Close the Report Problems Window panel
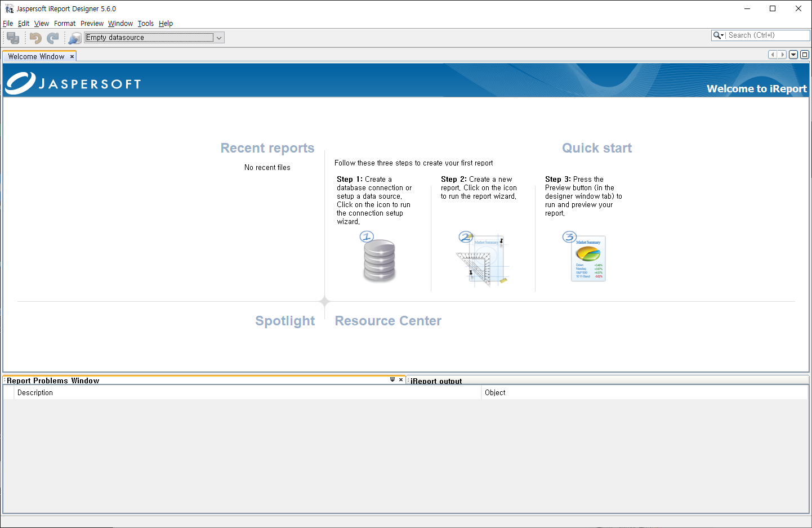The image size is (812, 528). click(x=401, y=380)
